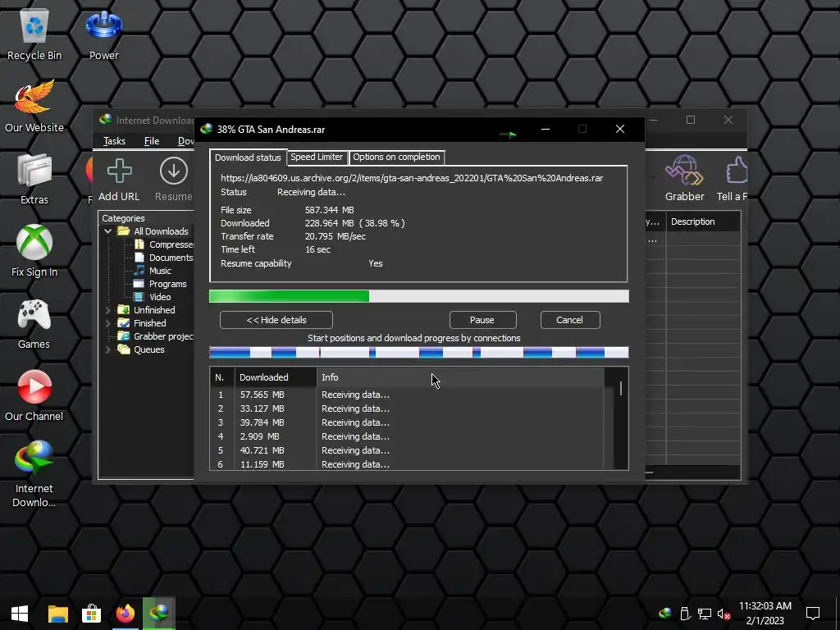Viewport: 840px width, 630px height.
Task: Click the Add URL toolbar icon
Action: coord(119,180)
